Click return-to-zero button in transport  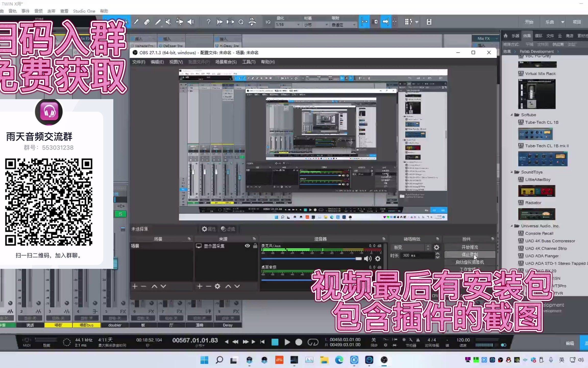click(x=262, y=342)
